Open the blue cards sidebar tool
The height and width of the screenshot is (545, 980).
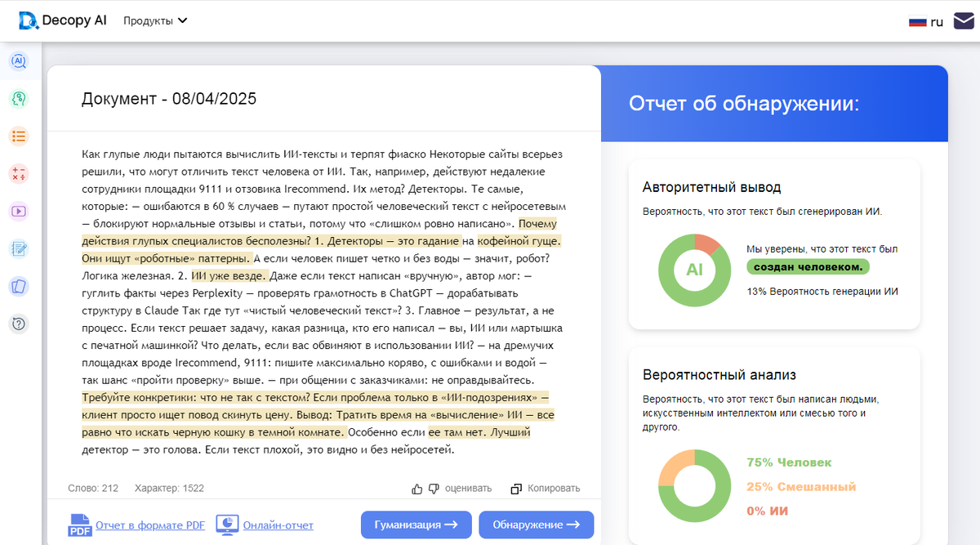coord(19,287)
